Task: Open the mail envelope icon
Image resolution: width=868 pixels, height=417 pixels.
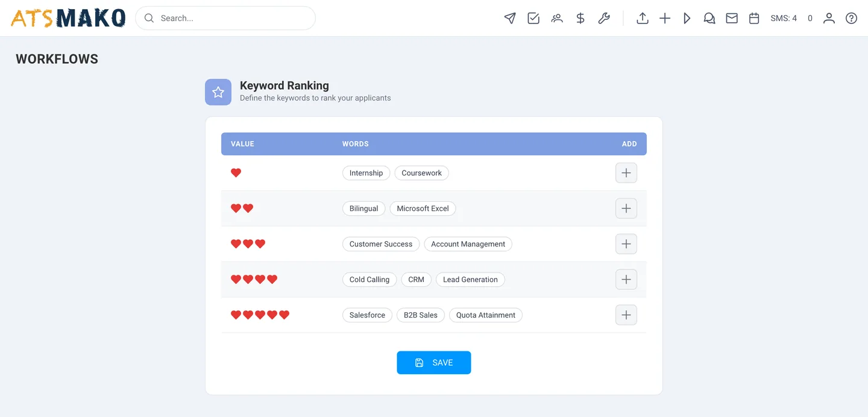Action: [732, 18]
